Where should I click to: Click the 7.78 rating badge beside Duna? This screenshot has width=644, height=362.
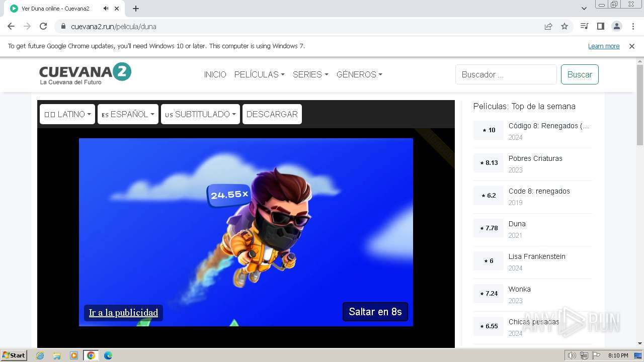tap(489, 228)
